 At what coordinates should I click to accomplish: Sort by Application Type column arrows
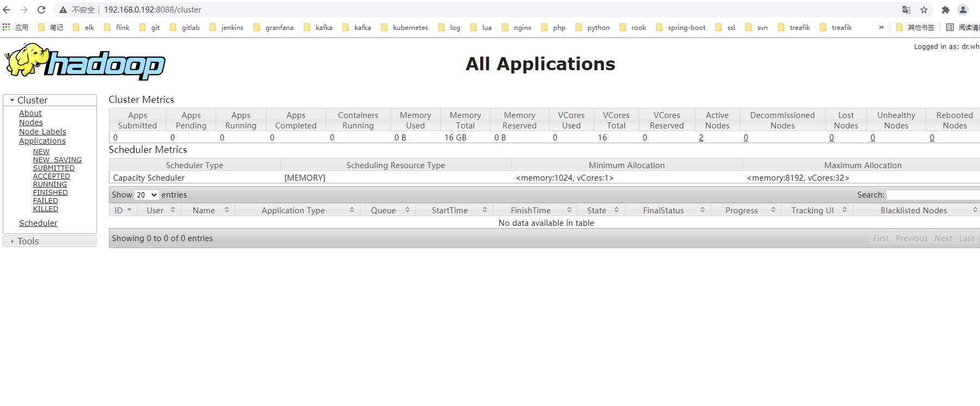coord(352,210)
